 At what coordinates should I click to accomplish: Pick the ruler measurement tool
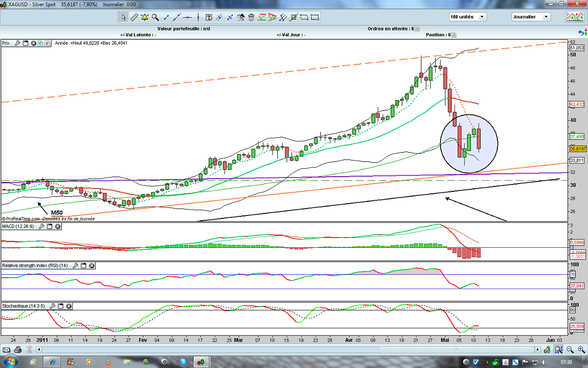134,17
